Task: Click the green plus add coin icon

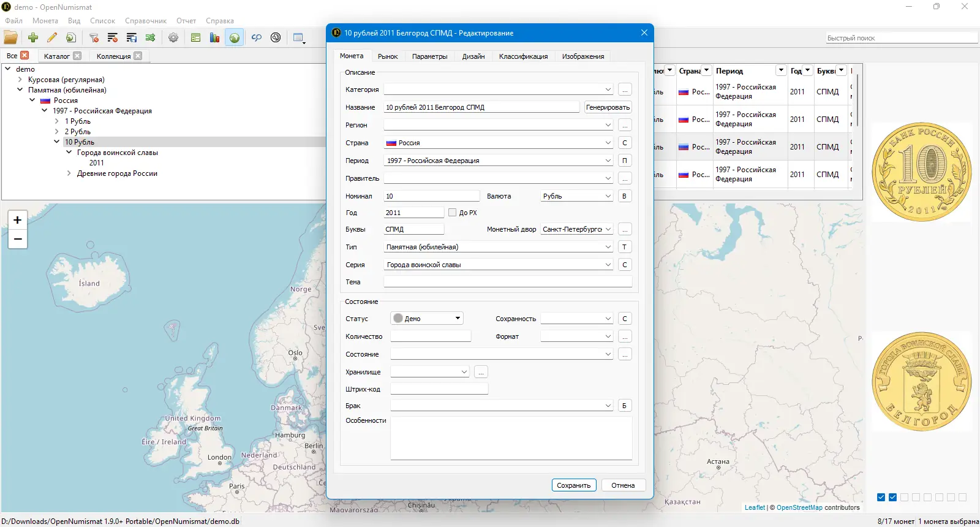Action: coord(33,38)
